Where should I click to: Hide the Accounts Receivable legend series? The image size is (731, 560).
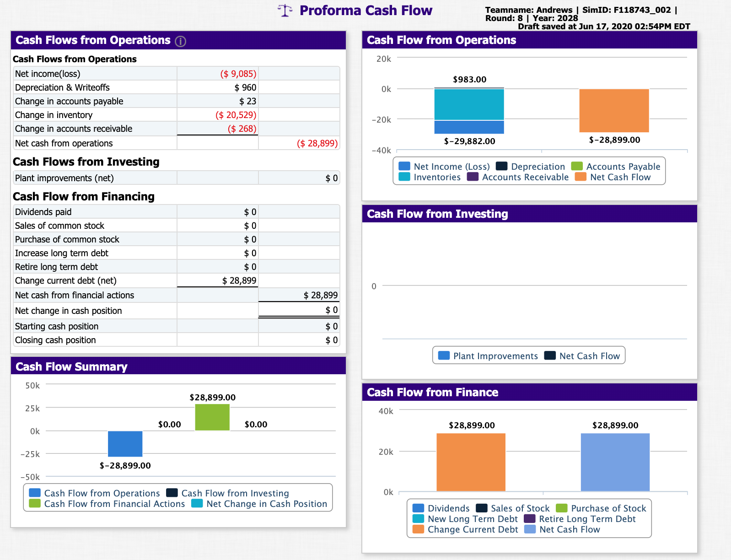(518, 177)
